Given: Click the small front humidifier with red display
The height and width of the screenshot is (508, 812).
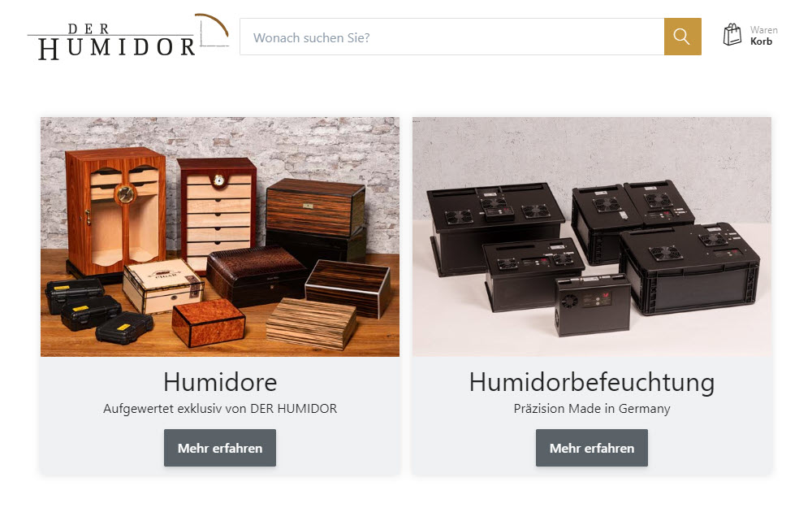Looking at the screenshot, I should click(592, 306).
